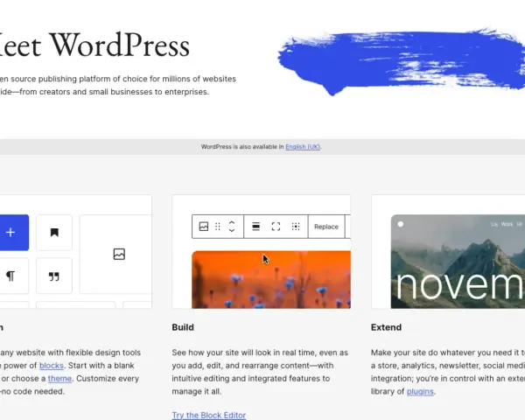Choose the paragraph pilcrow block icon
Image resolution: width=525 pixels, height=420 pixels.
point(12,276)
